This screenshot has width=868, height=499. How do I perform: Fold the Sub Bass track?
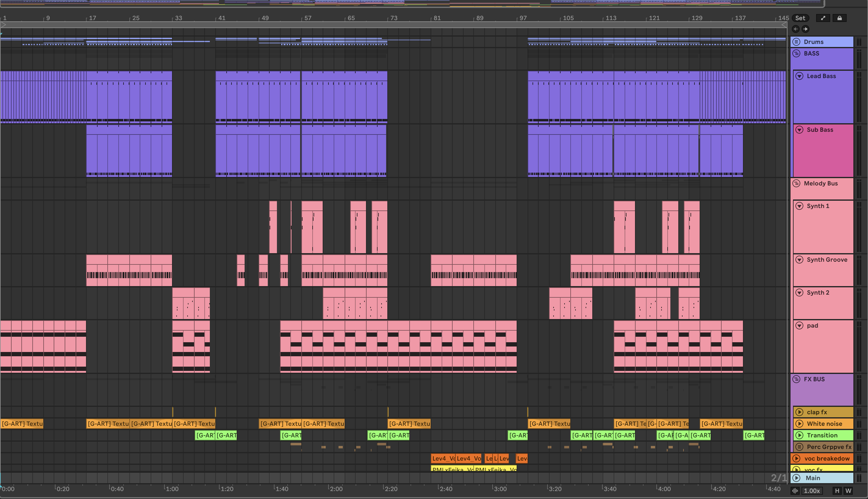[x=799, y=130]
